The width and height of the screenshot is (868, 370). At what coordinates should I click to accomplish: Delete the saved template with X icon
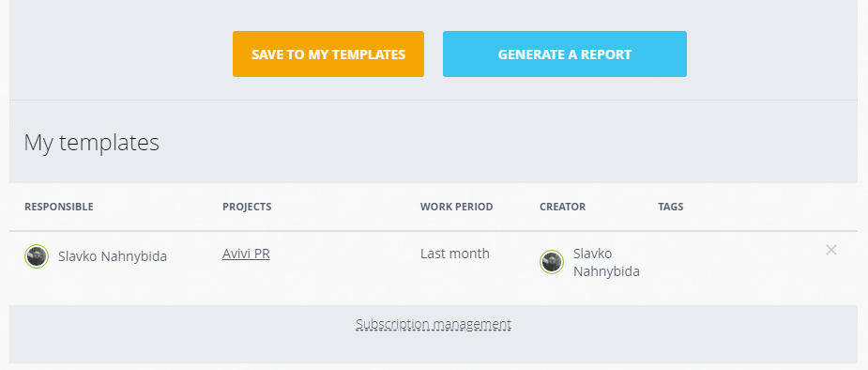(x=830, y=250)
